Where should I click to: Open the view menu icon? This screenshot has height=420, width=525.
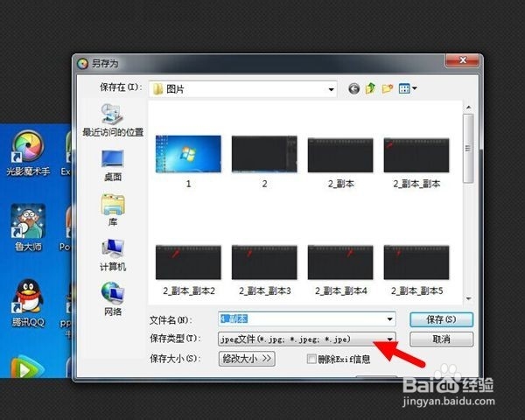coord(408,88)
